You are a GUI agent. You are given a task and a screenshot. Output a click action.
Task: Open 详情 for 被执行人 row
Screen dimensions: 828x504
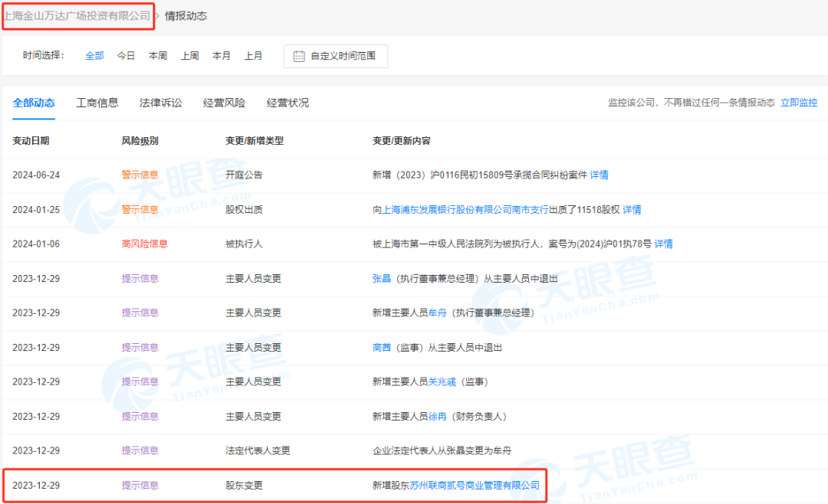tap(663, 244)
